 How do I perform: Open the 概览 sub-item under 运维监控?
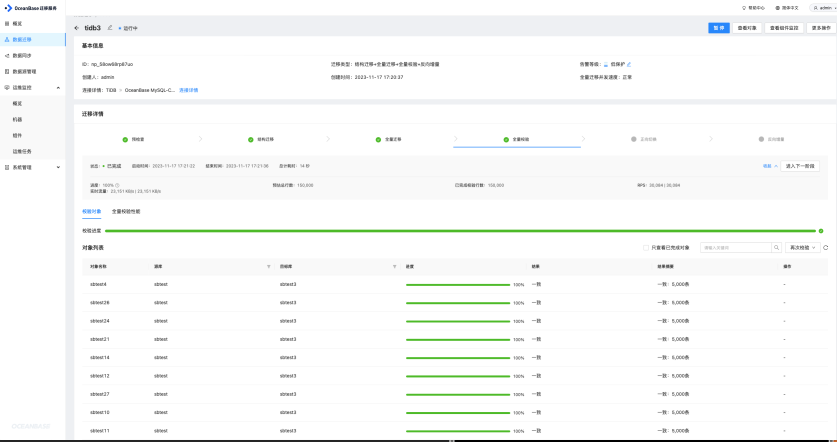pos(18,104)
